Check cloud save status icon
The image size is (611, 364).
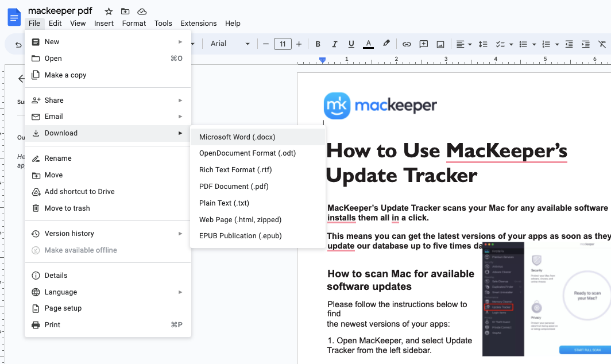(142, 11)
